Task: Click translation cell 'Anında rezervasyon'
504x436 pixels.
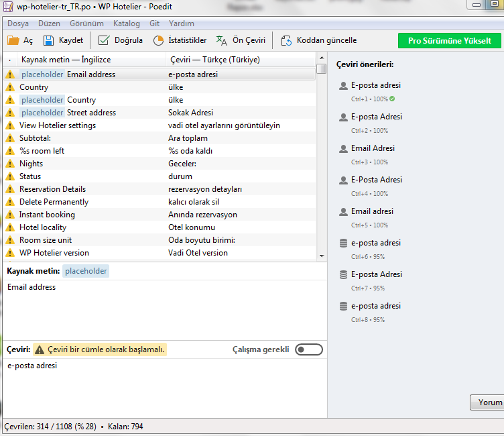Action: (202, 215)
